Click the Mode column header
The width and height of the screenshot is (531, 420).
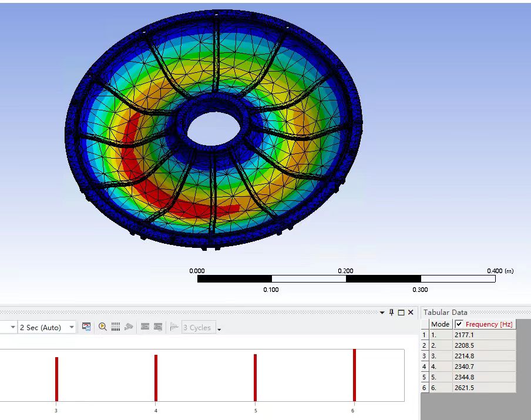pyautogui.click(x=440, y=324)
